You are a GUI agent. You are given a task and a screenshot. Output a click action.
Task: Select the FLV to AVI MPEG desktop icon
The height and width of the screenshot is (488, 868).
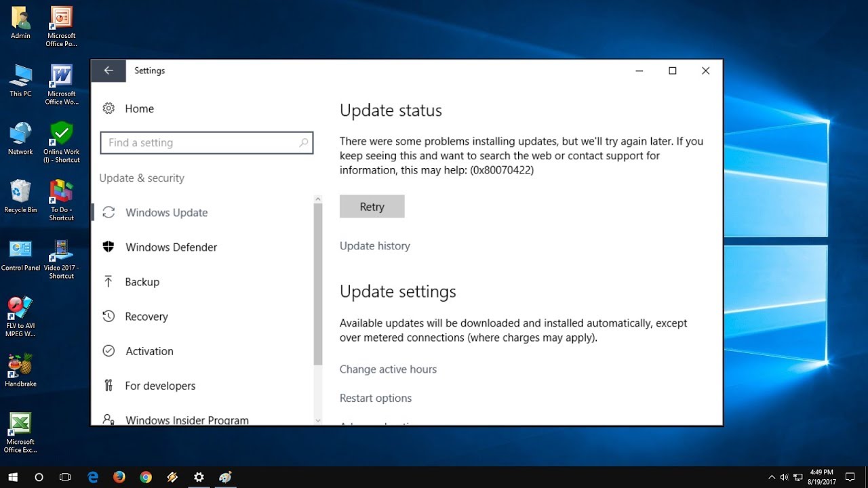pyautogui.click(x=20, y=317)
